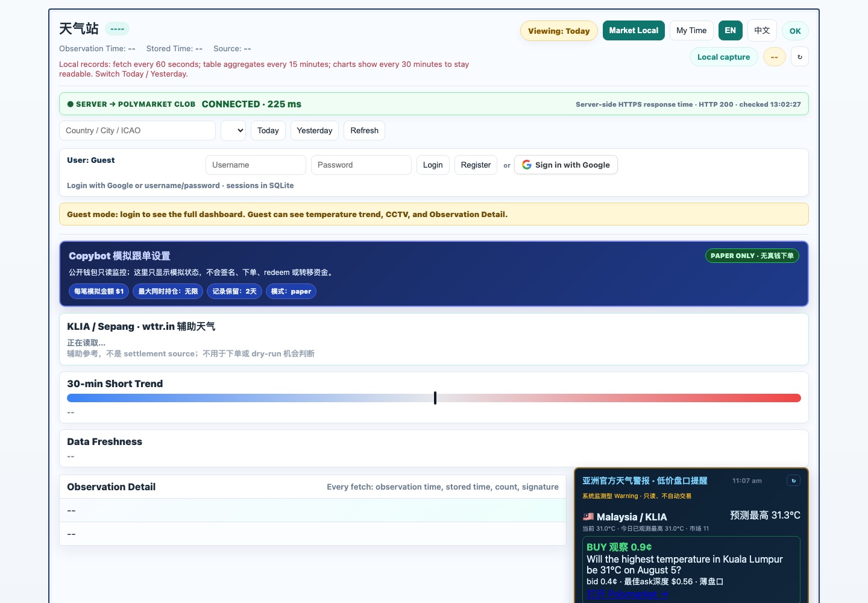Viewport: 868px width, 603px height.
Task: Click into the Username field
Action: (x=256, y=165)
